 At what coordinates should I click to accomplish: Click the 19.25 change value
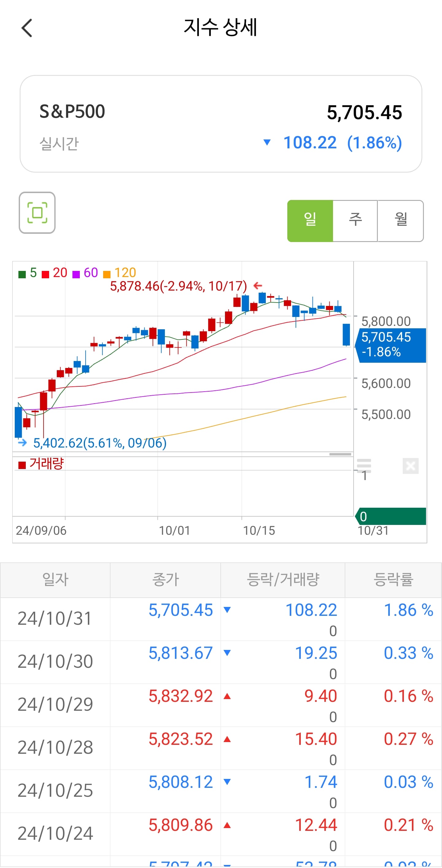pyautogui.click(x=316, y=653)
